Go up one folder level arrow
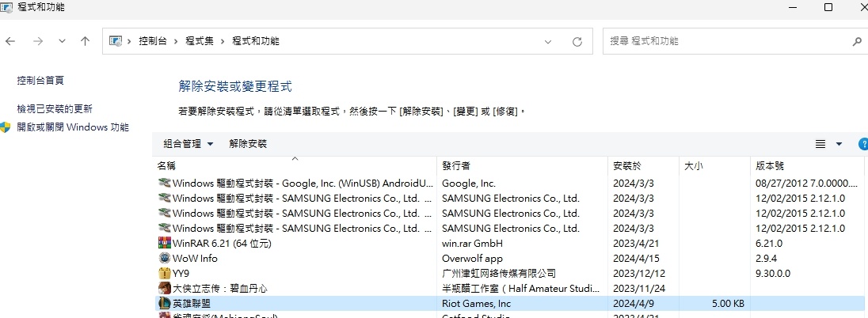 85,41
